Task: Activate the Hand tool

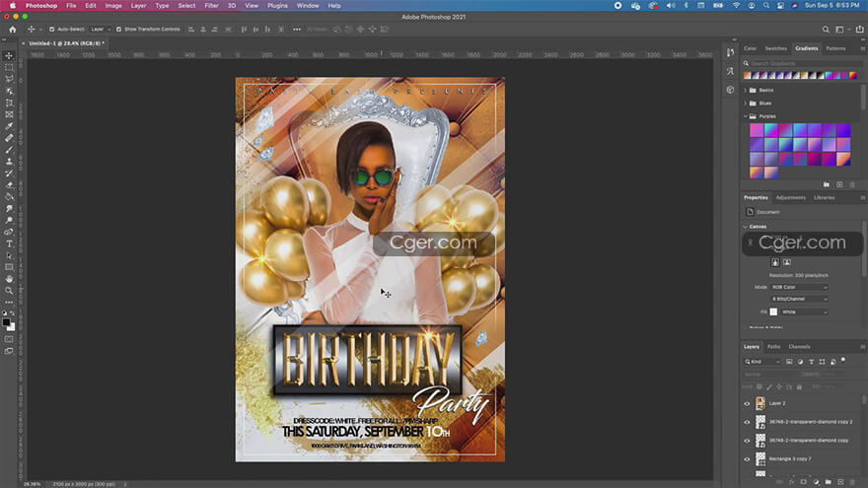Action: 9,279
